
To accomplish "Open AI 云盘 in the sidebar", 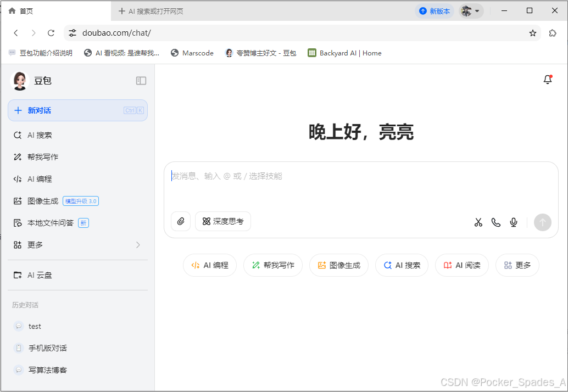I will (x=40, y=275).
